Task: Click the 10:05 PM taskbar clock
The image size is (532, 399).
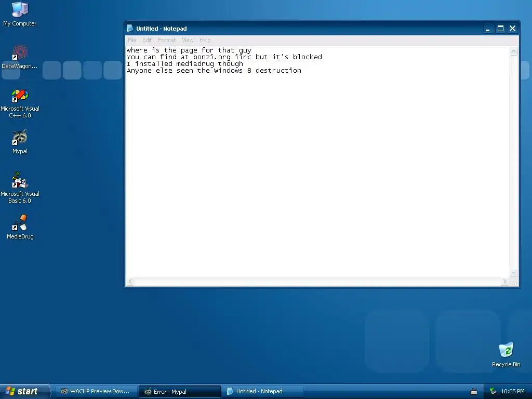Action: click(x=513, y=391)
